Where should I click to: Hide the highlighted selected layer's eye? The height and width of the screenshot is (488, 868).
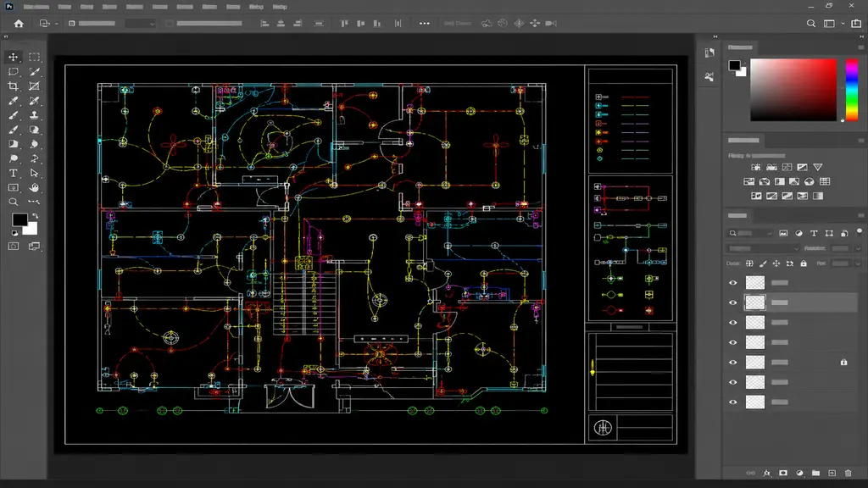point(733,302)
